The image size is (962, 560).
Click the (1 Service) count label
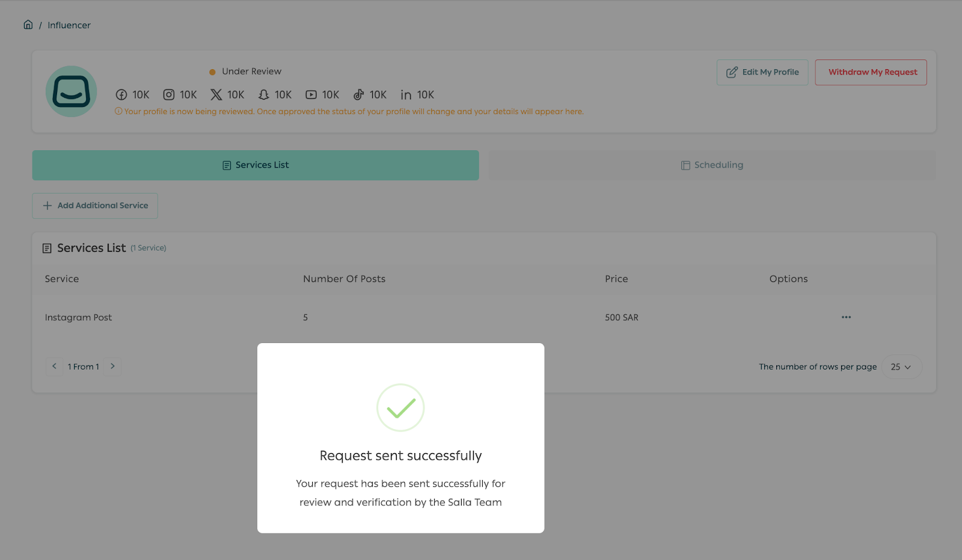[x=149, y=248]
